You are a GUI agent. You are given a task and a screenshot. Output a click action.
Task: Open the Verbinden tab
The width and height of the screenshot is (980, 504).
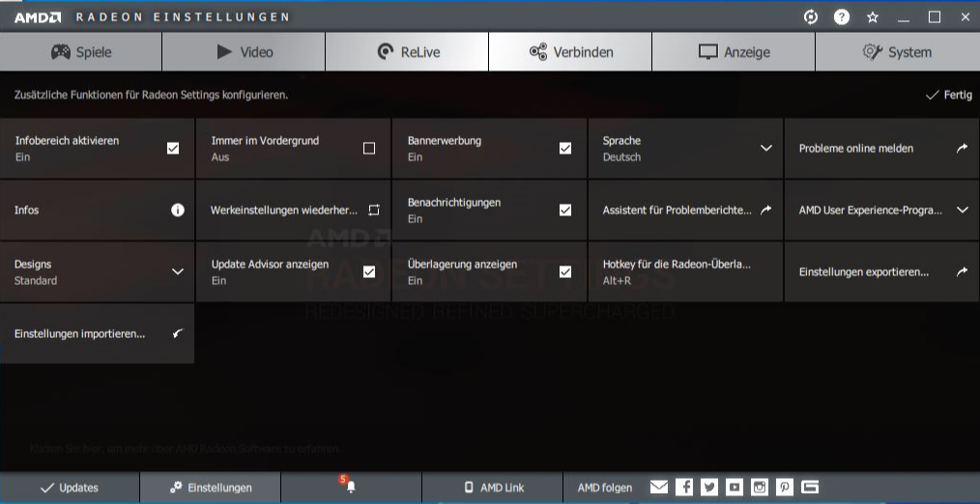coord(570,52)
